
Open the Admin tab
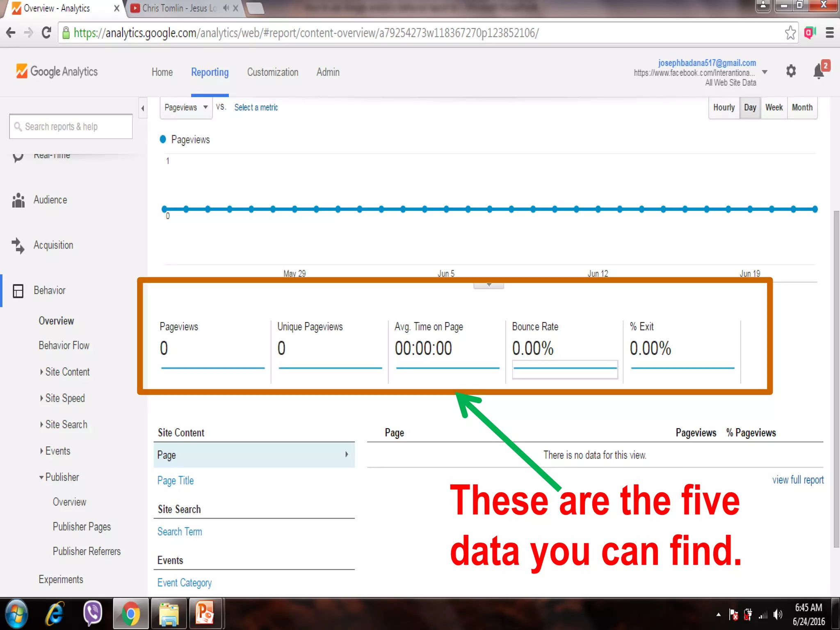[x=328, y=72]
